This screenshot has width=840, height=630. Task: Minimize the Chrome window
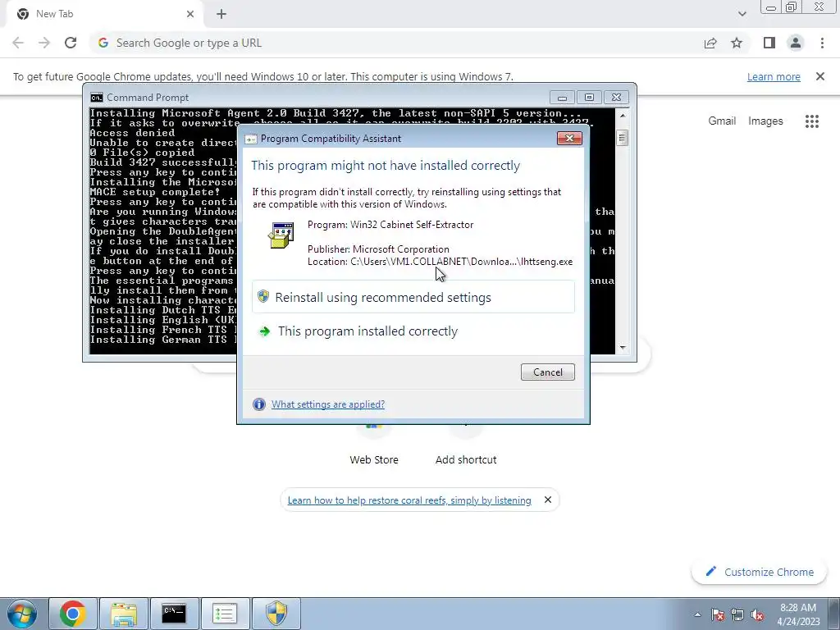pyautogui.click(x=771, y=7)
